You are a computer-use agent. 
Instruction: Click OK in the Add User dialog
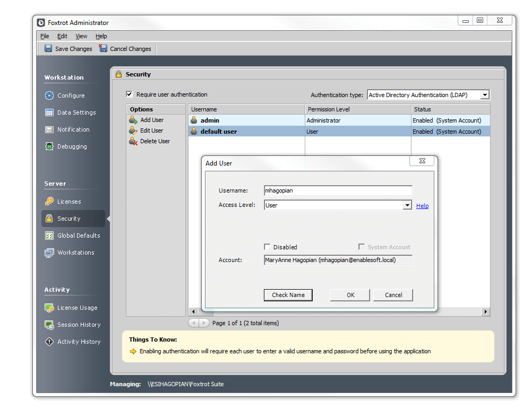click(x=350, y=295)
